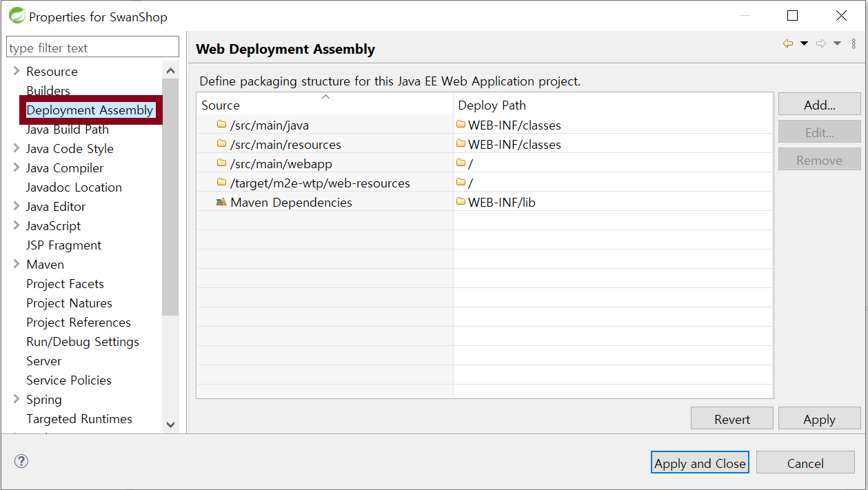
Task: Click the back navigation arrow icon
Action: click(787, 43)
